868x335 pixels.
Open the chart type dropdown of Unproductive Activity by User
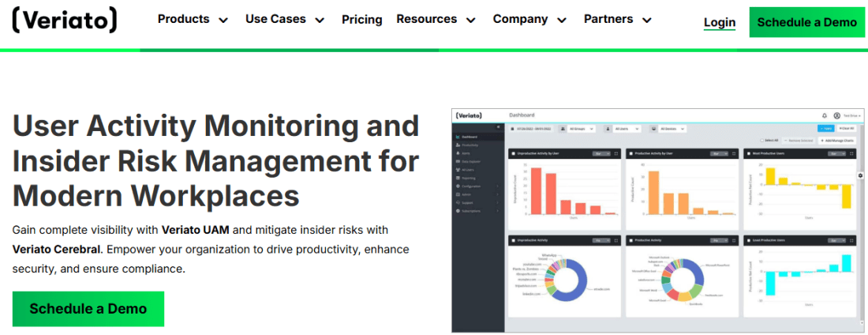click(601, 153)
